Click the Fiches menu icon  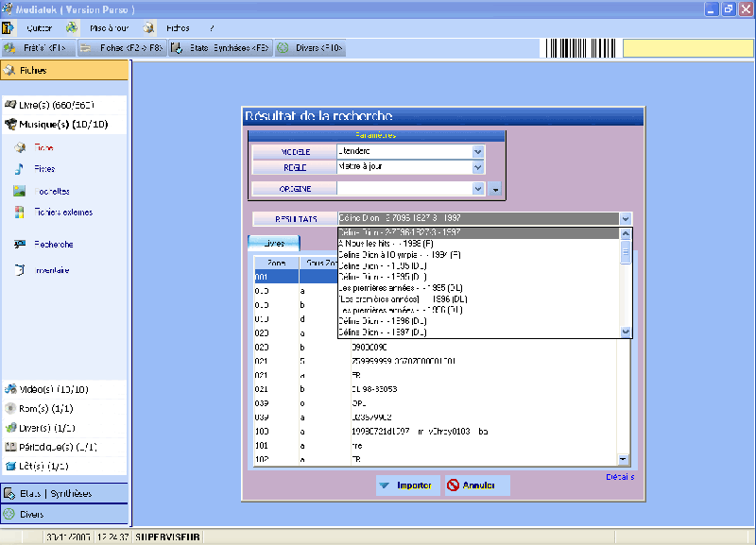point(149,28)
